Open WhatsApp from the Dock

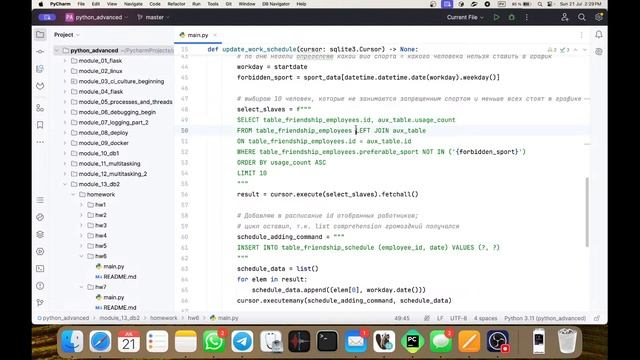click(213, 341)
